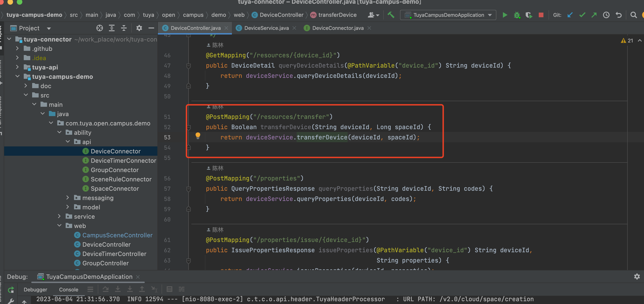
Task: Click the Git commit checkmark icon
Action: click(x=582, y=15)
